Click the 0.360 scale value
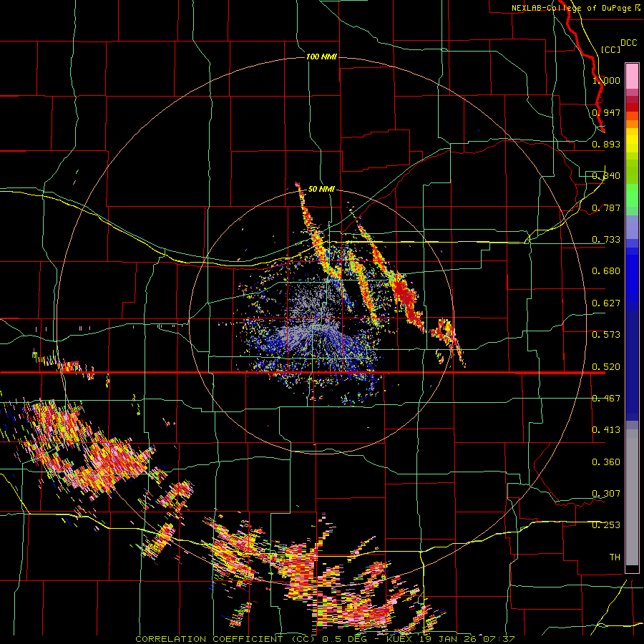The height and width of the screenshot is (644, 644). 606,462
